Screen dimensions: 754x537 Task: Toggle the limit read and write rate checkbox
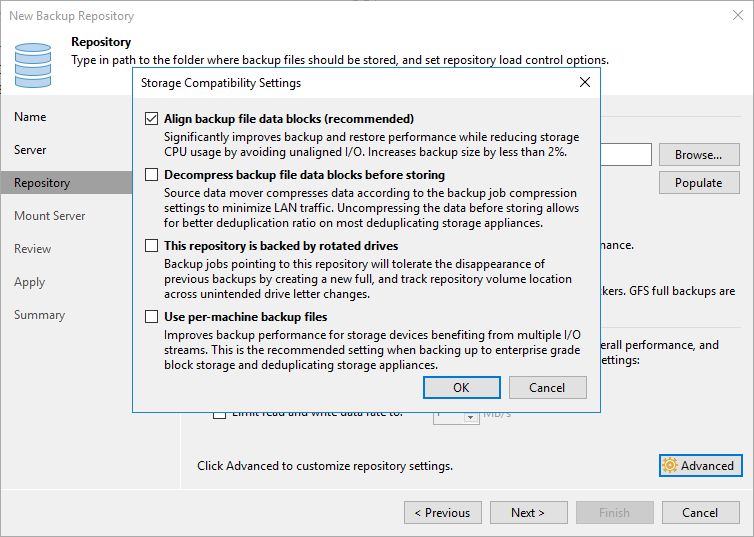pos(219,414)
